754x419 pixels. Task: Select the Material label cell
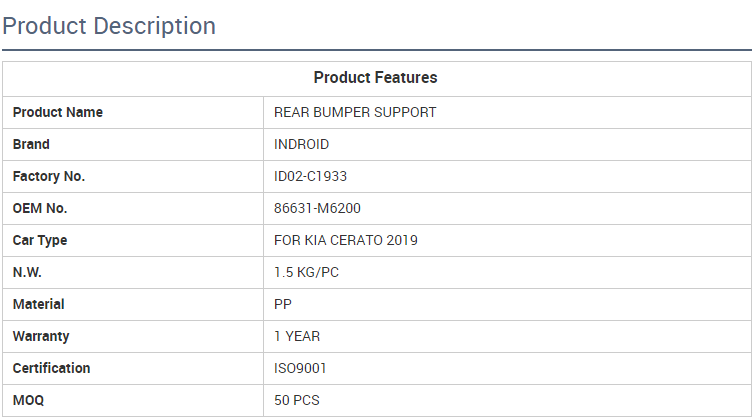38,304
